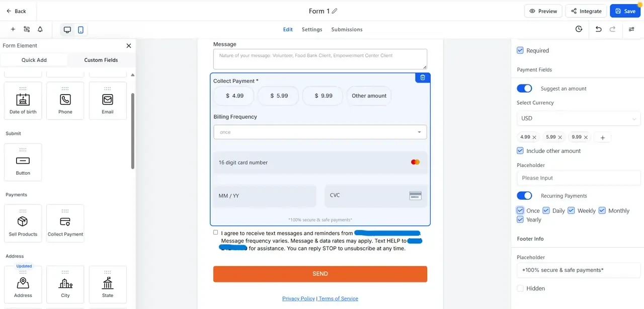644x309 pixels.
Task: Delete the Collect Payment block trash icon
Action: tap(423, 78)
